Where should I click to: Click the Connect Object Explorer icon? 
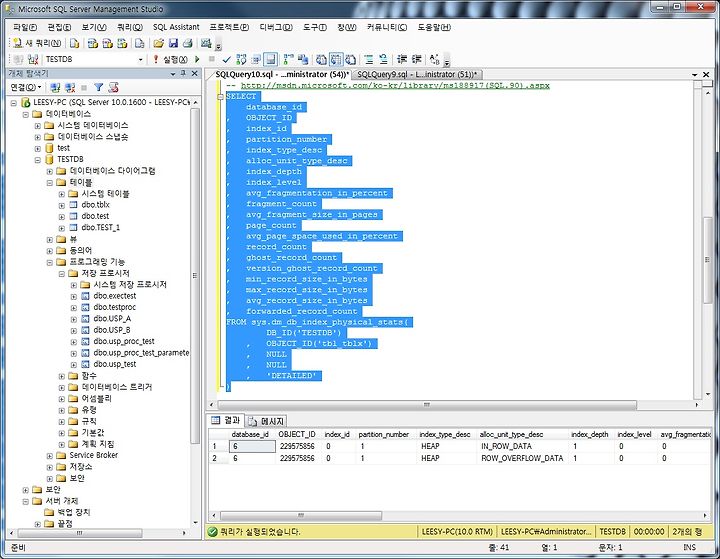[x=55, y=87]
